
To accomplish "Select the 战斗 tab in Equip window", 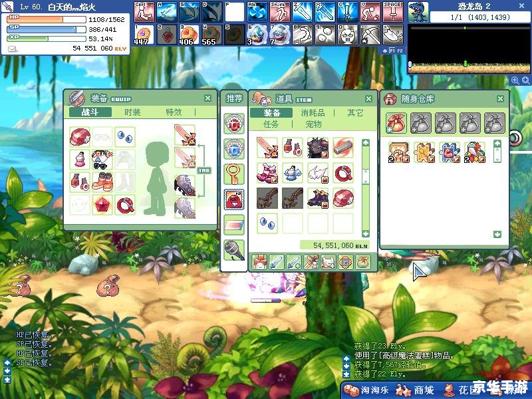I will pyautogui.click(x=90, y=112).
